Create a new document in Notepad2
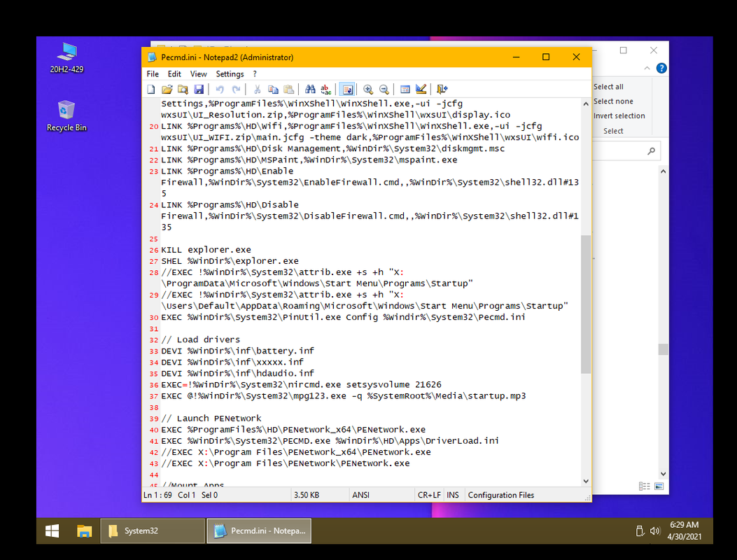The height and width of the screenshot is (560, 737). click(151, 90)
